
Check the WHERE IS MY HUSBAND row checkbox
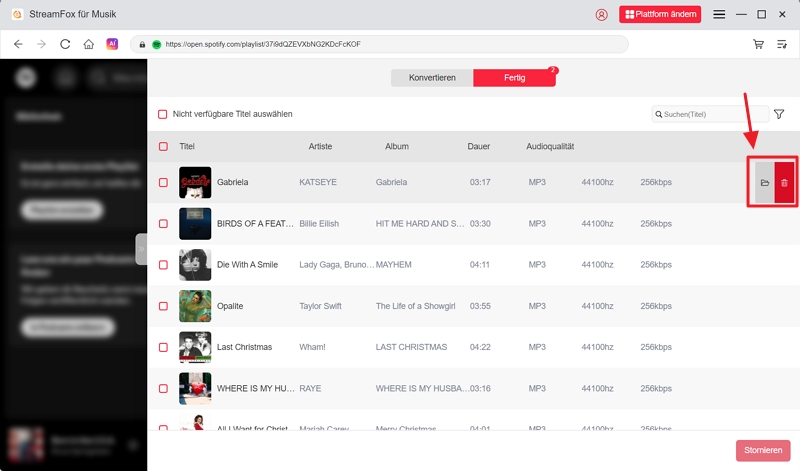(163, 388)
